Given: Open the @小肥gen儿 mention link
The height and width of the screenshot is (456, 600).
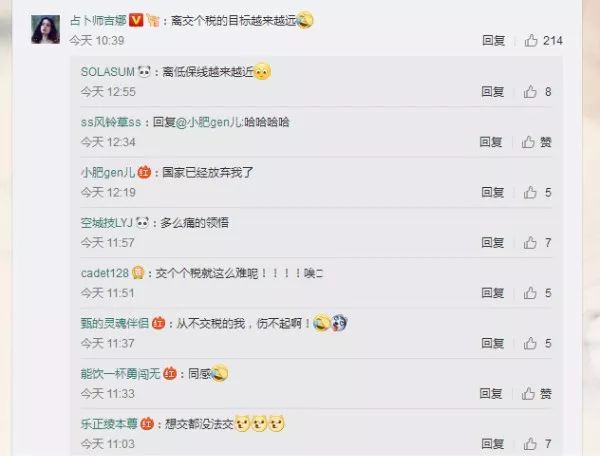Looking at the screenshot, I should (x=209, y=122).
